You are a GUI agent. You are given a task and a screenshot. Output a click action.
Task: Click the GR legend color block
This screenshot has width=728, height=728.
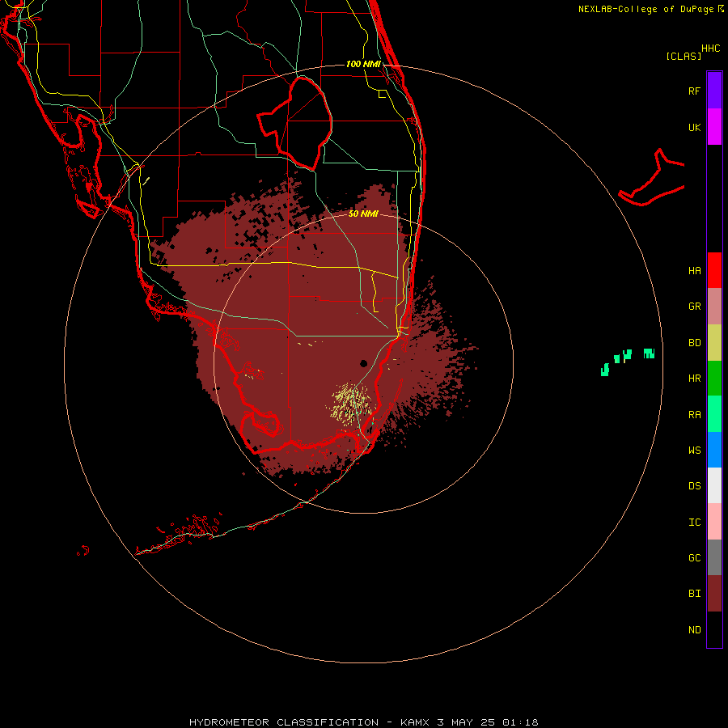click(x=714, y=307)
